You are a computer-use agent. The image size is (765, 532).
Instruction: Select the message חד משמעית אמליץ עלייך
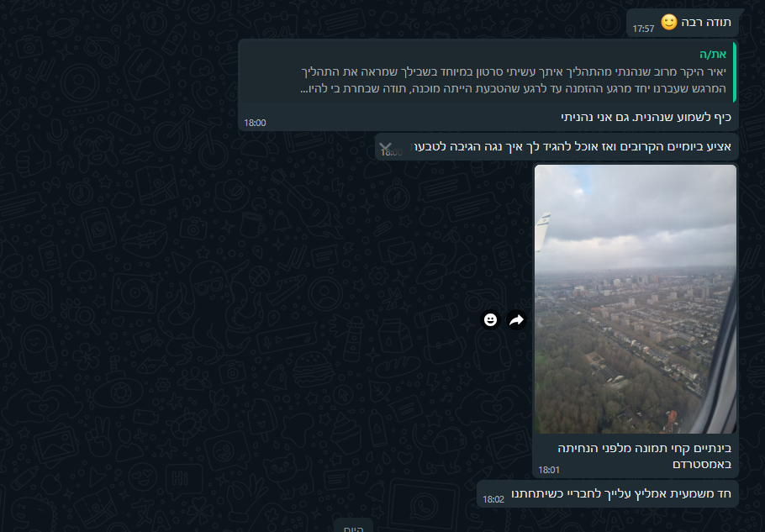pos(620,493)
